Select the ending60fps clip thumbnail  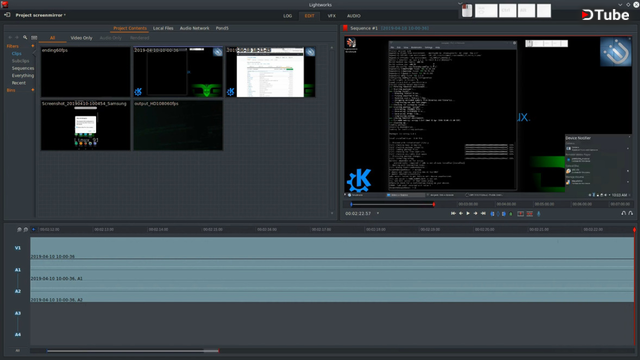coord(85,72)
